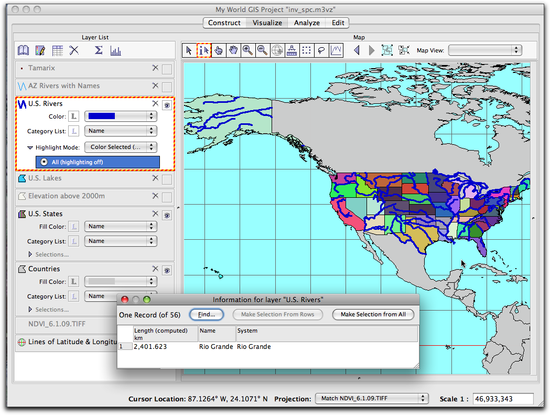
Task: Click Make Selection from All button
Action: point(373,314)
